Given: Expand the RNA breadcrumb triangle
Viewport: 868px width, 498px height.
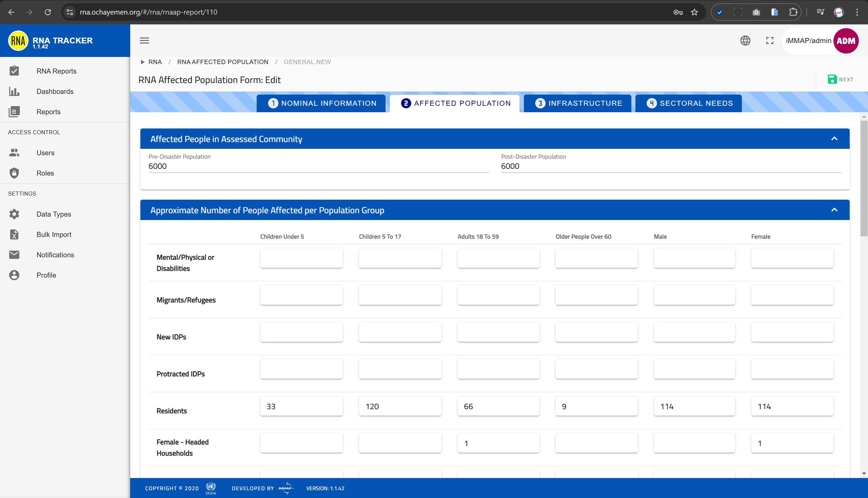Looking at the screenshot, I should click(143, 62).
